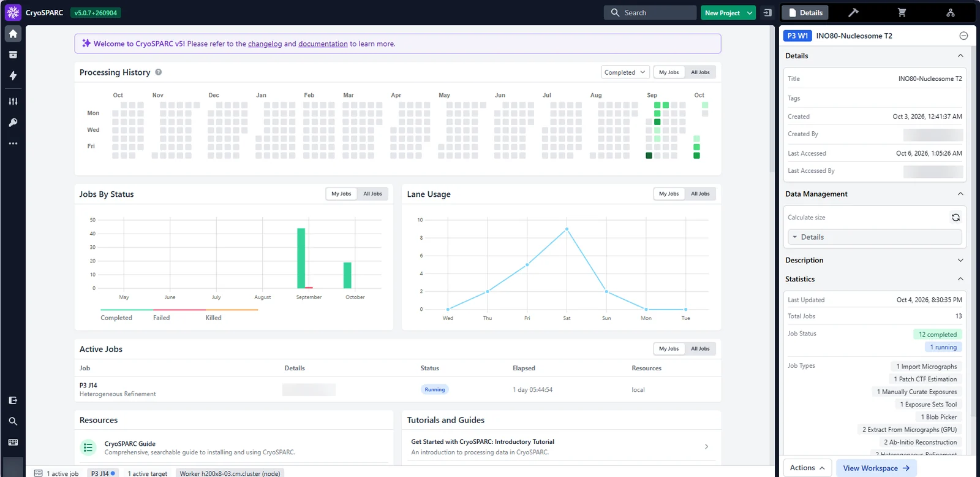This screenshot has width=980, height=477.
Task: Collapse the Statistics section
Action: coord(960,279)
